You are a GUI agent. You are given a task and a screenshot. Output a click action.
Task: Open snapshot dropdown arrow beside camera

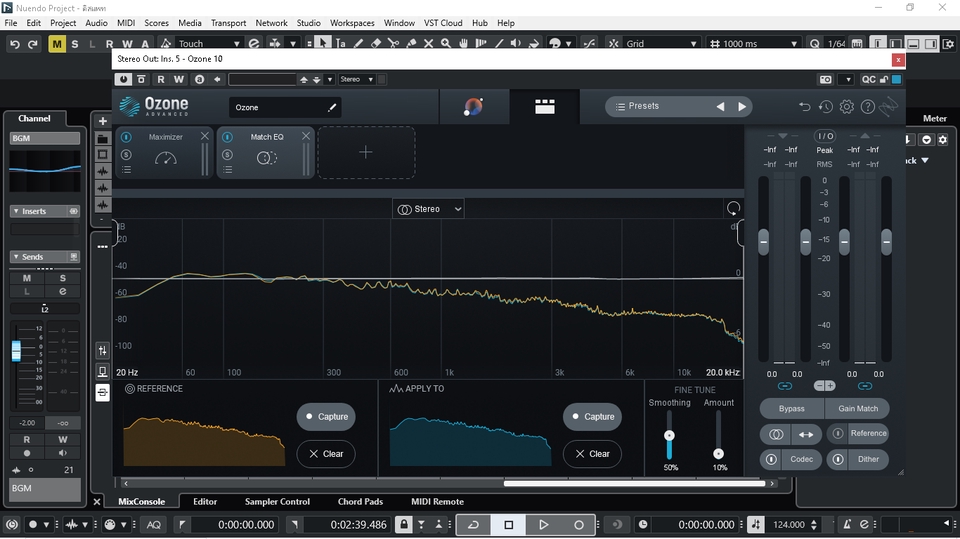coord(847,79)
